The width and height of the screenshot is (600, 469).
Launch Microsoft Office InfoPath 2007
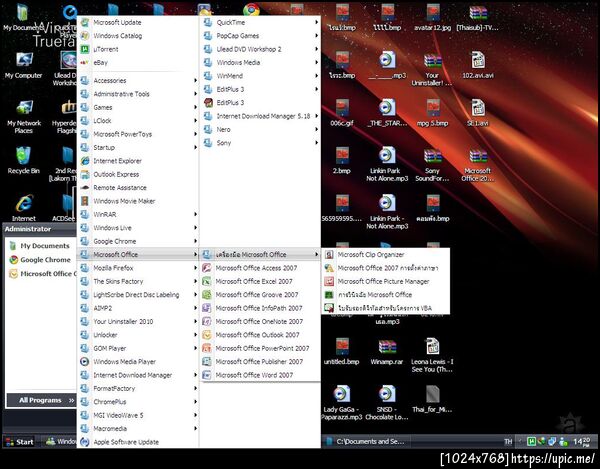(x=260, y=308)
